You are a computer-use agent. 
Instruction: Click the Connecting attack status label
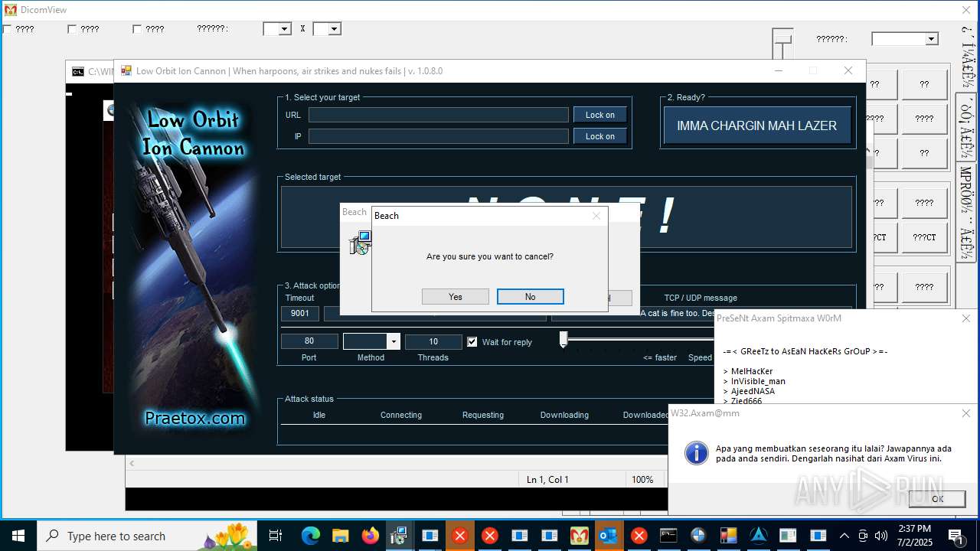[401, 415]
